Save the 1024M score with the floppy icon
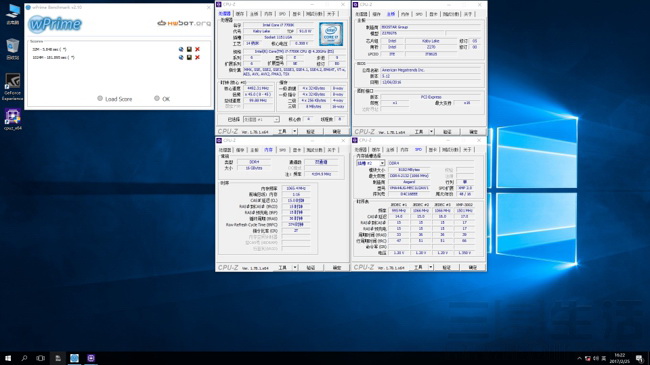Viewport: 650px width, 365px height. tap(189, 57)
